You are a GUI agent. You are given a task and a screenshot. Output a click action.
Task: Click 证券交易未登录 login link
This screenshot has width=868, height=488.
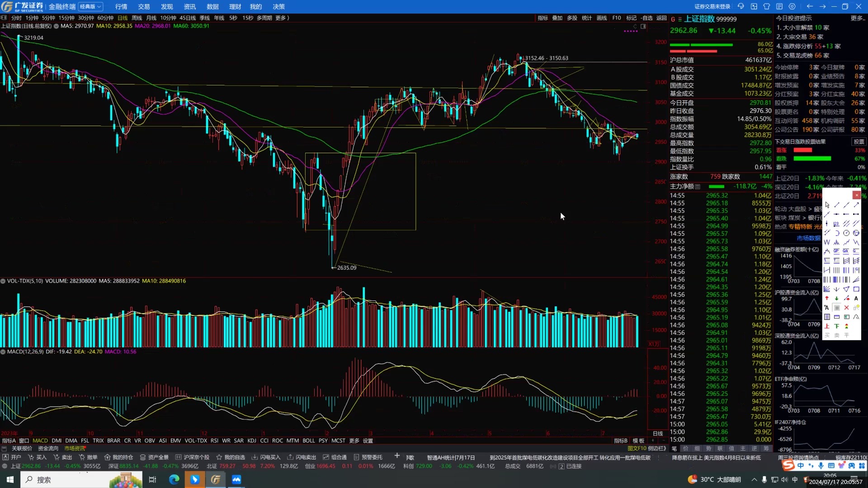point(712,6)
